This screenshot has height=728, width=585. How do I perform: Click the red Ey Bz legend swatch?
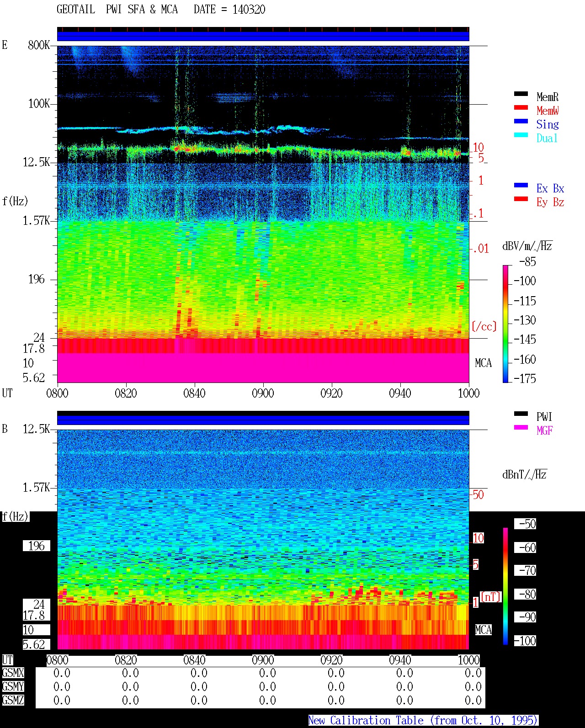(521, 199)
